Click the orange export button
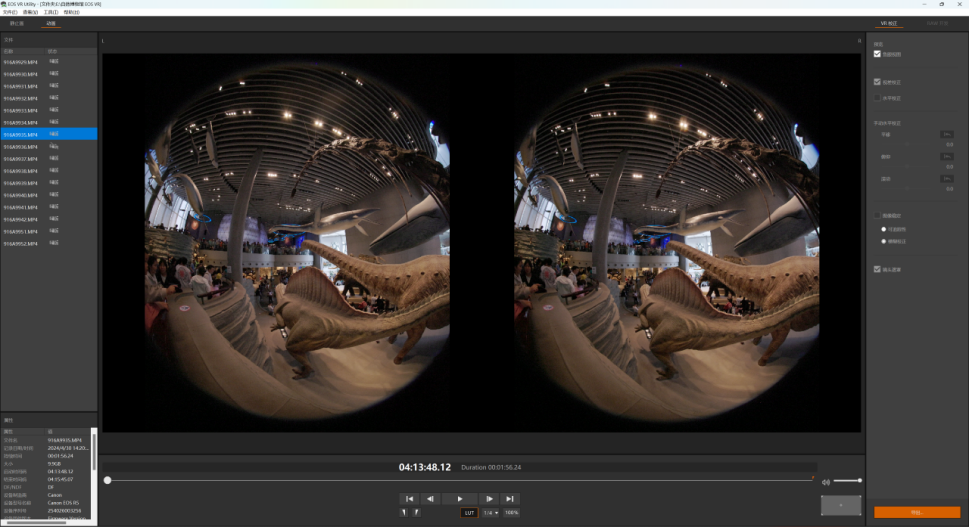Viewport: 970px width, 528px height. [x=917, y=512]
